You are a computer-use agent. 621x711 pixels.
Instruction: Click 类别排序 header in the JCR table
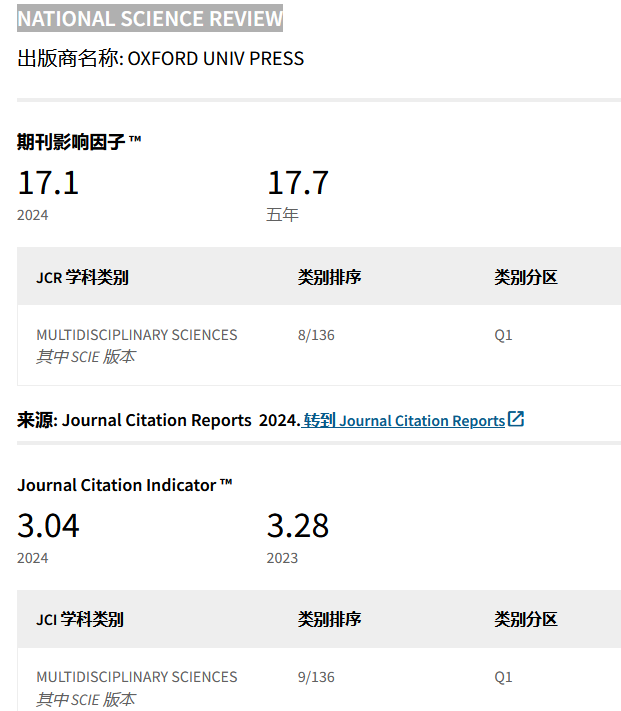329,277
